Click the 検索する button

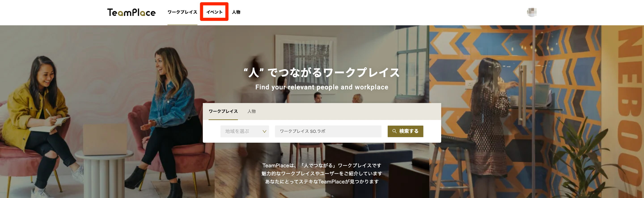pos(405,131)
